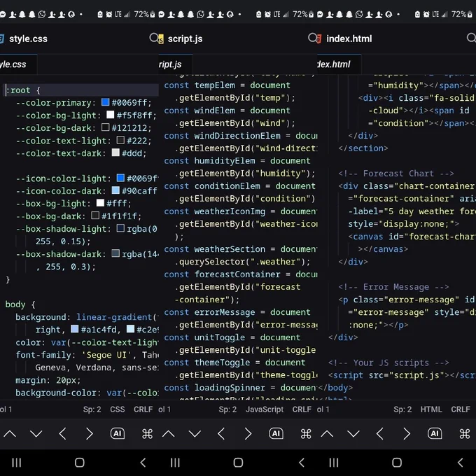
Task: Open command palette in style.css editor
Action: click(x=147, y=434)
